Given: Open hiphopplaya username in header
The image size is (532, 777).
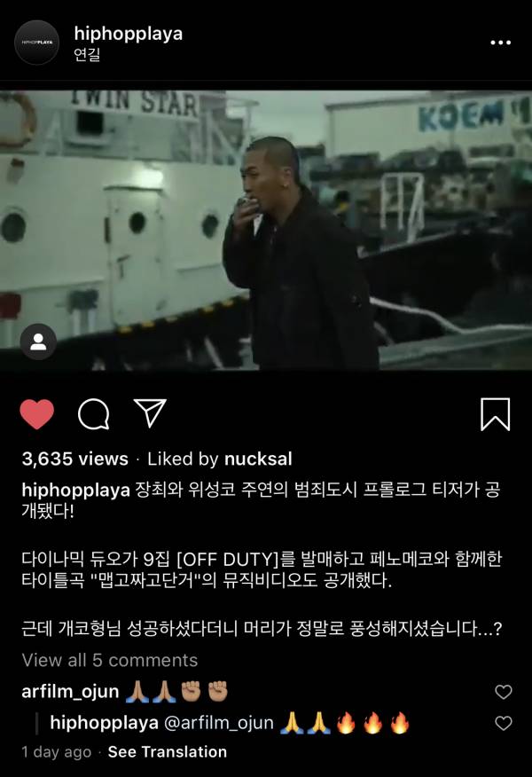Looking at the screenshot, I should pyautogui.click(x=129, y=34).
